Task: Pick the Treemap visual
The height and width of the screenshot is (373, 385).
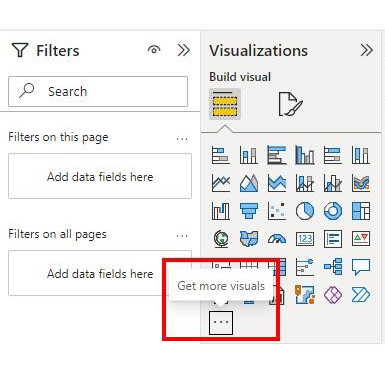Action: click(x=361, y=211)
